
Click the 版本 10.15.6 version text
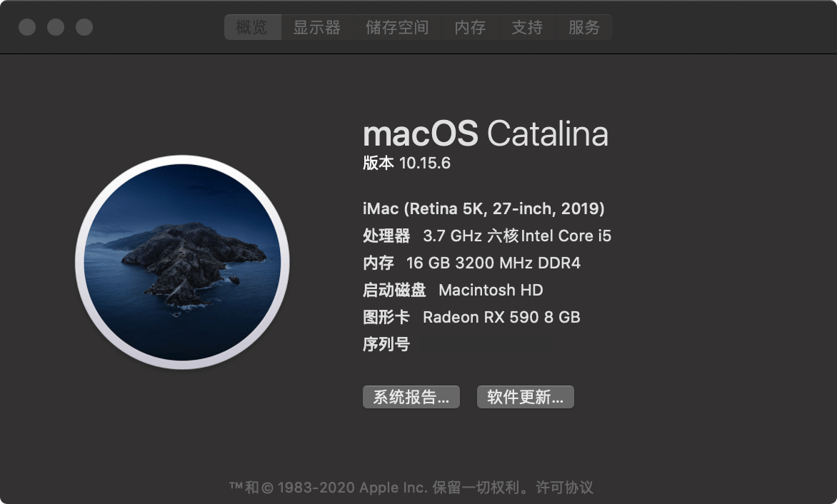click(x=407, y=163)
